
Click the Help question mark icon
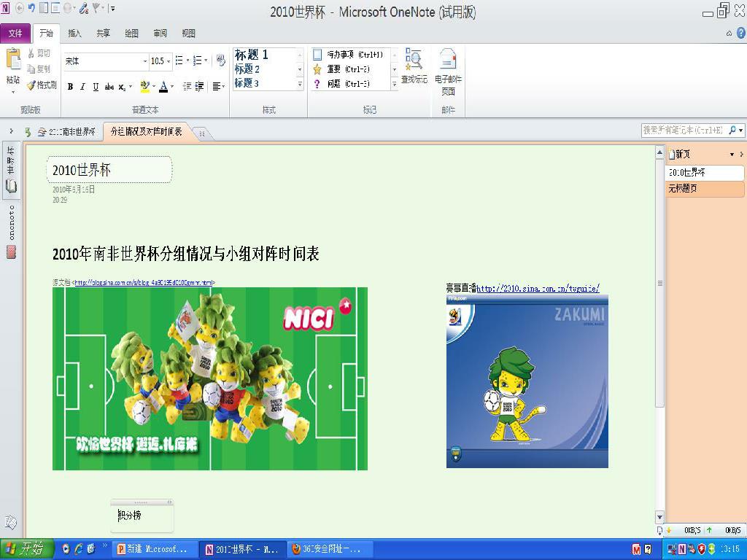(741, 33)
